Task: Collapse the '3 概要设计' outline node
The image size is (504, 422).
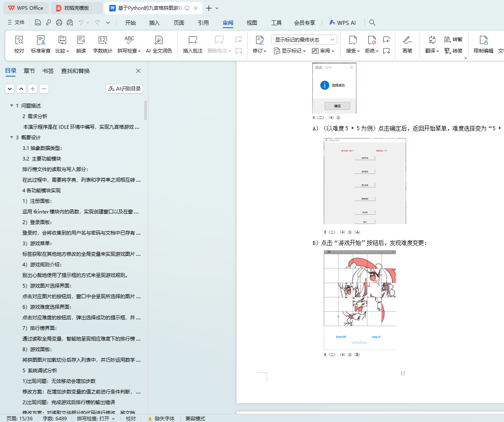Action: point(11,137)
